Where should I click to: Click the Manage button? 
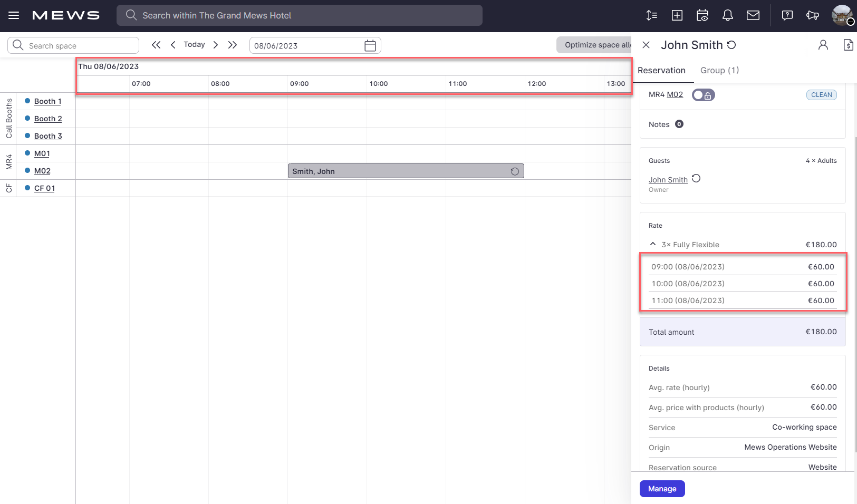(662, 489)
